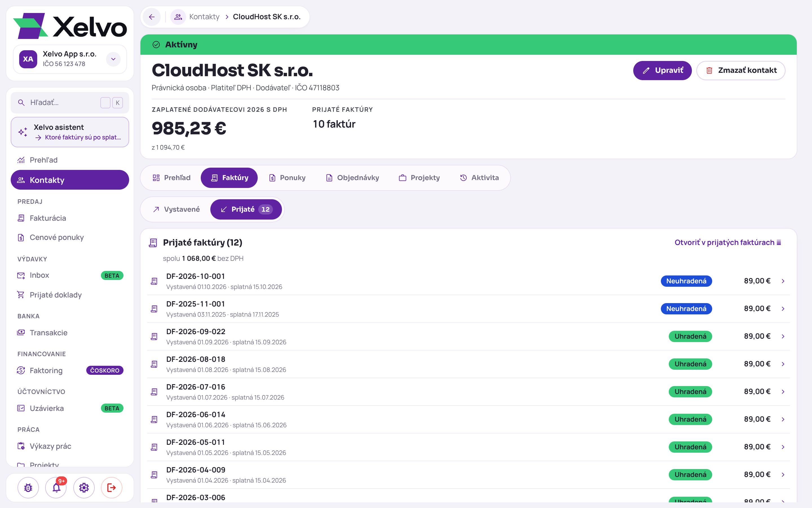The image size is (812, 508).
Task: Switch to the Objednávky tab
Action: (352, 178)
